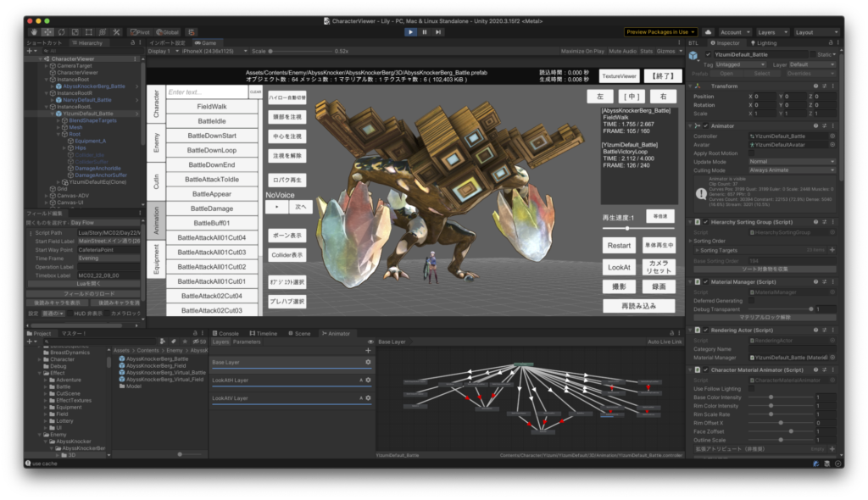Open Avatar object picker circle
This screenshot has width=868, height=500.
(x=832, y=145)
